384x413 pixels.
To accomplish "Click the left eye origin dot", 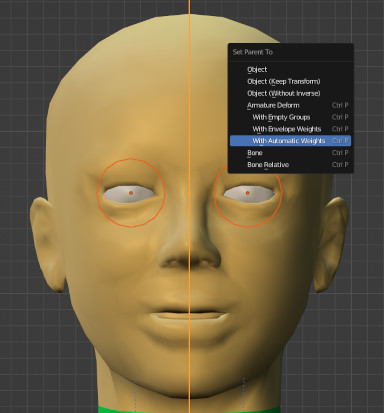I will [131, 193].
